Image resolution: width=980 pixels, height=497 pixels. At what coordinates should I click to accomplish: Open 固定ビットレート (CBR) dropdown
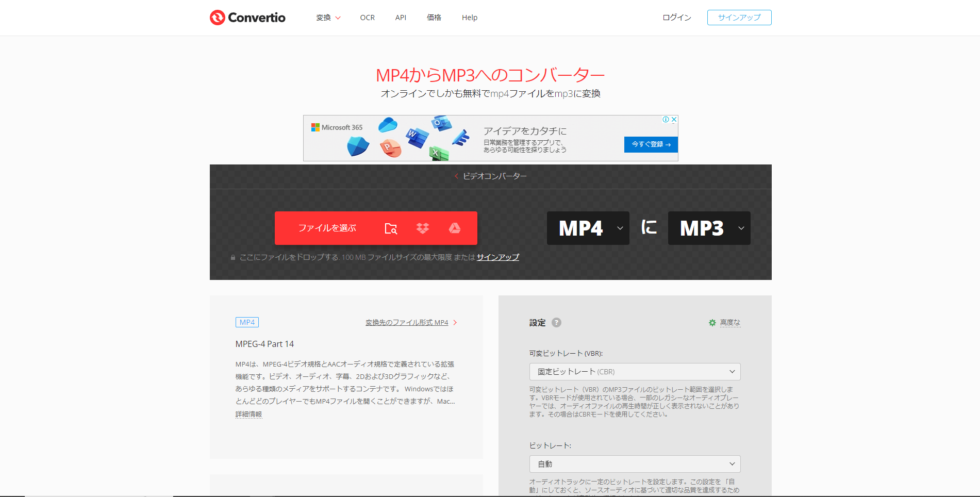635,372
